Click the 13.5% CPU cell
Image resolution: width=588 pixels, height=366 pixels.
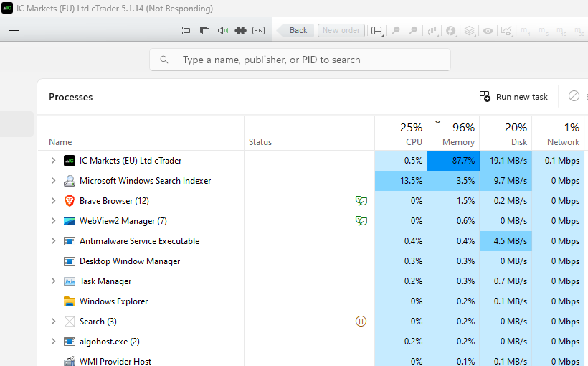pos(401,181)
